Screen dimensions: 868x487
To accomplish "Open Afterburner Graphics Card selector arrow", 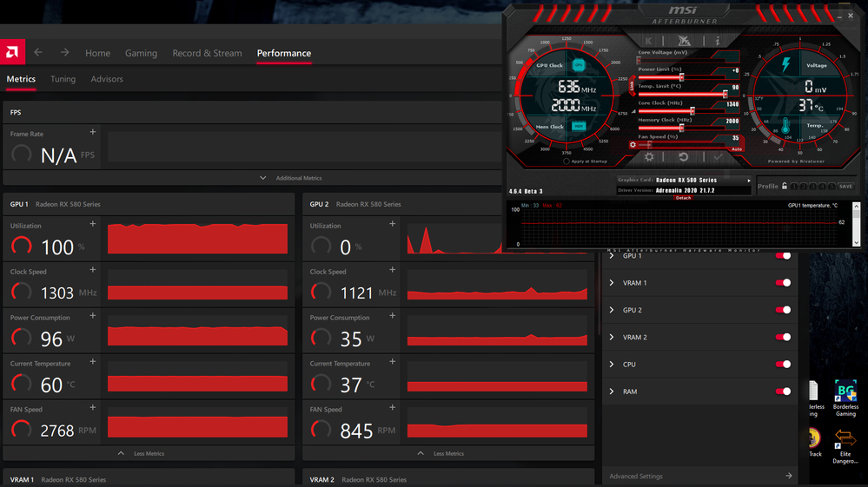I will [749, 181].
